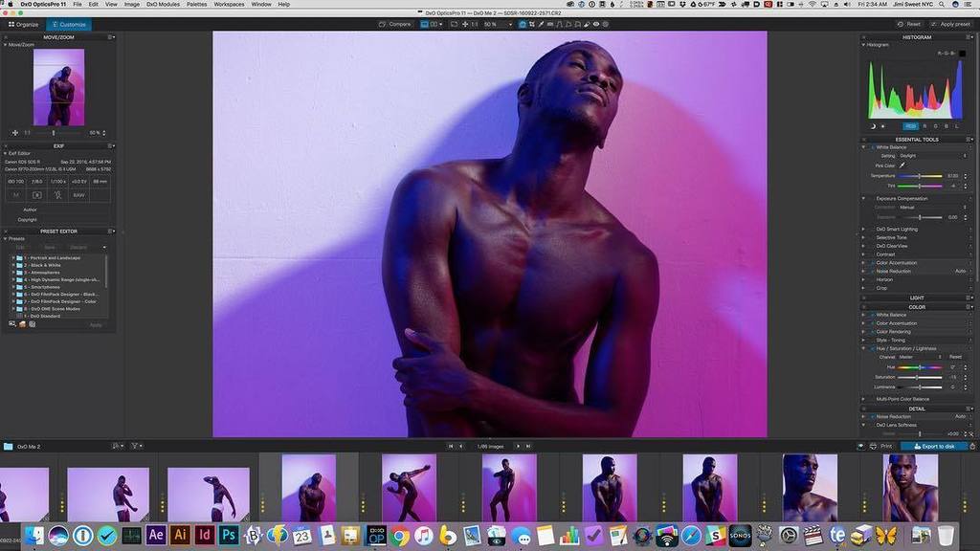Activate the highlighted correction preview tool icon
The height and width of the screenshot is (551, 980).
(x=522, y=24)
